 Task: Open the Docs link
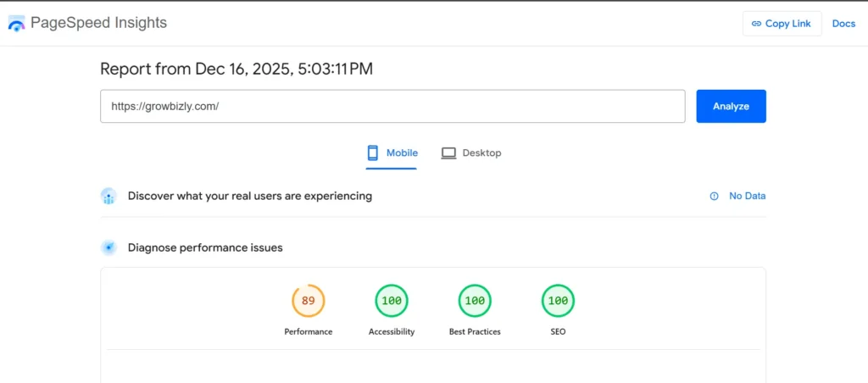[843, 24]
